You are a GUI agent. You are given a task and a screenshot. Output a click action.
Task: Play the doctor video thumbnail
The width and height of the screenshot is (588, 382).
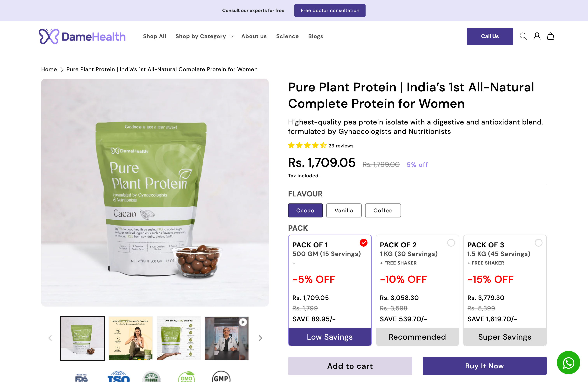coord(227,338)
